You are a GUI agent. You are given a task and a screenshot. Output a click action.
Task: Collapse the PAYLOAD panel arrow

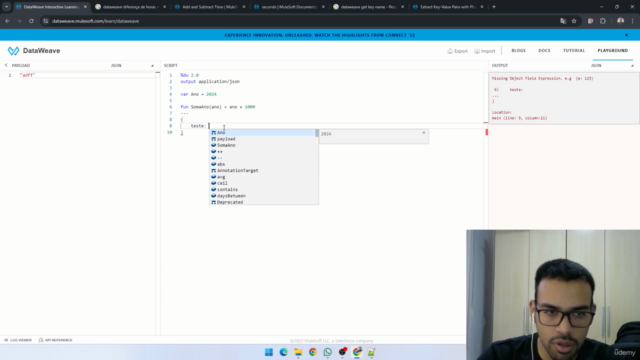click(6, 65)
